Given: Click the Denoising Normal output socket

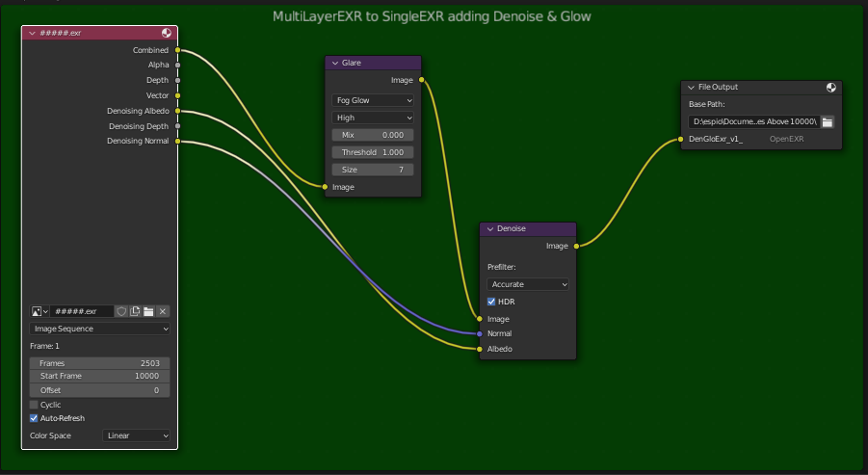Looking at the screenshot, I should pyautogui.click(x=177, y=142).
